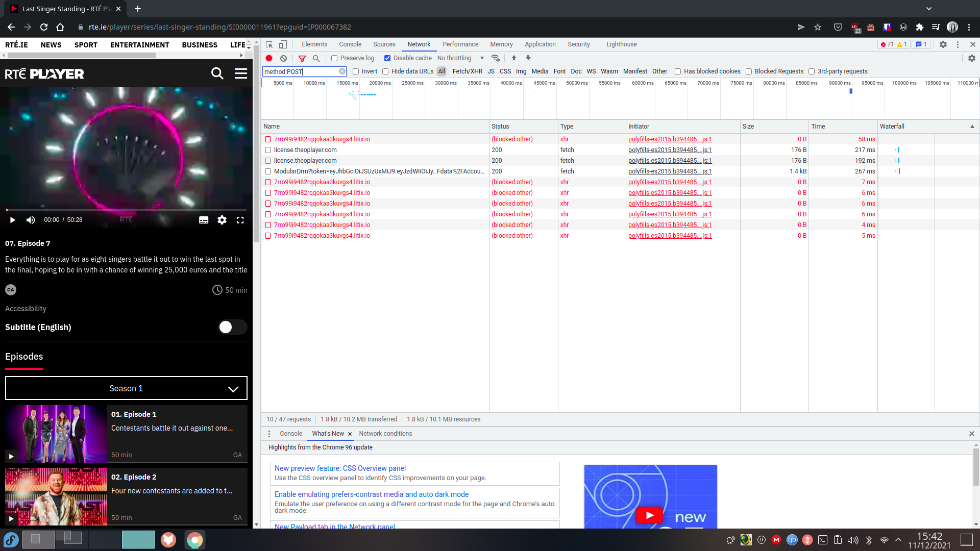Start recording the network log
This screenshot has width=980, height=551.
tap(269, 58)
